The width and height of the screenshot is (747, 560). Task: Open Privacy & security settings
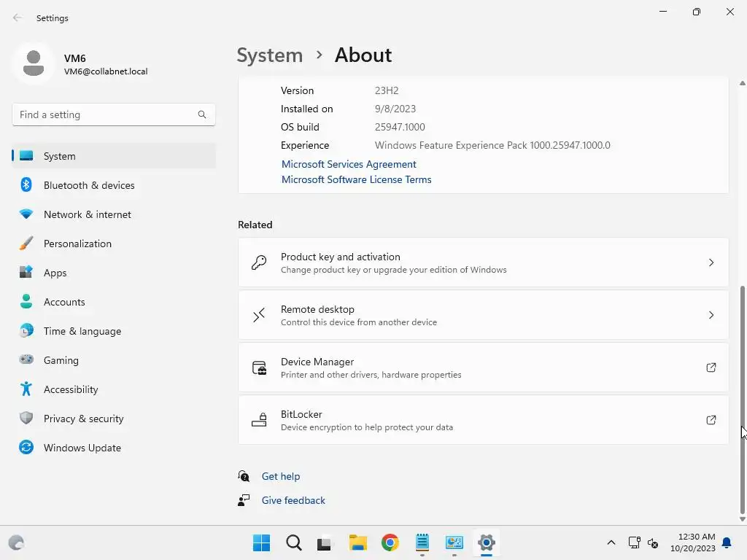(114, 418)
